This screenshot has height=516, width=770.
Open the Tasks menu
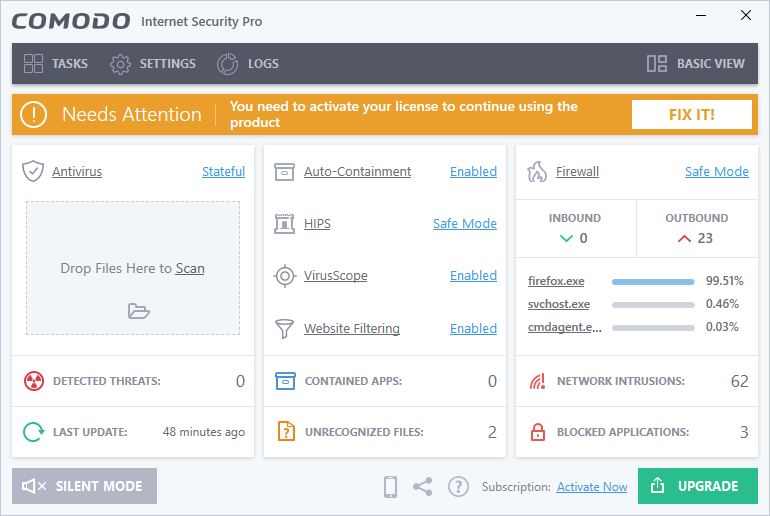click(x=56, y=64)
